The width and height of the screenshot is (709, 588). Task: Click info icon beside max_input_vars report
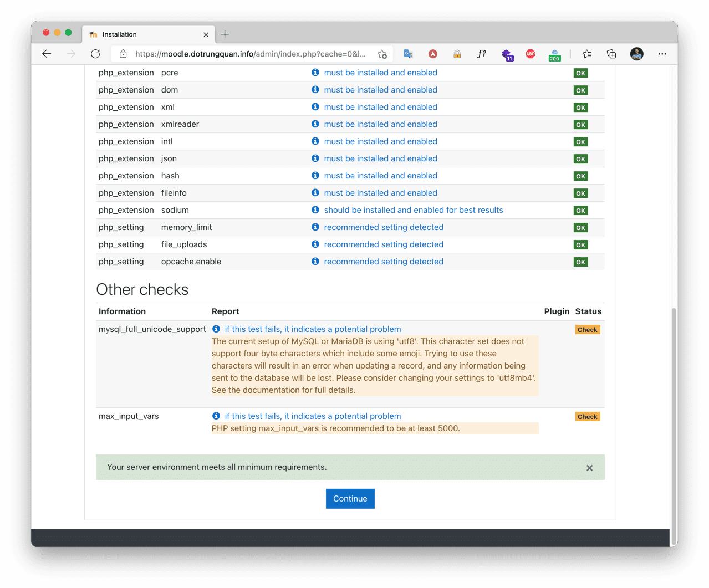click(x=216, y=416)
